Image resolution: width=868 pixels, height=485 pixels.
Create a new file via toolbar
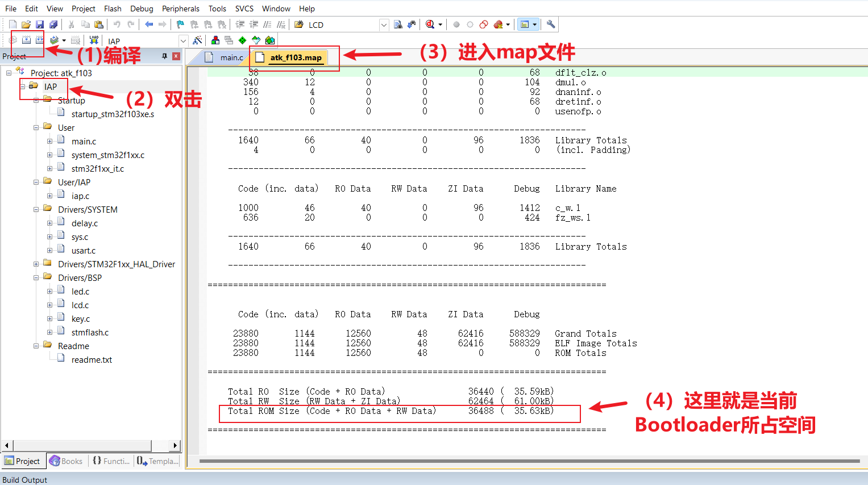13,24
